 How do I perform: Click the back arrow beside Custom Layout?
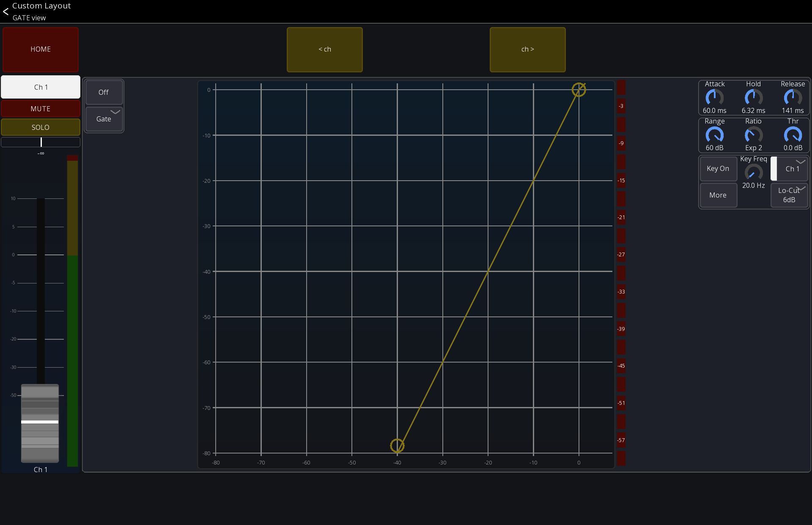5,11
